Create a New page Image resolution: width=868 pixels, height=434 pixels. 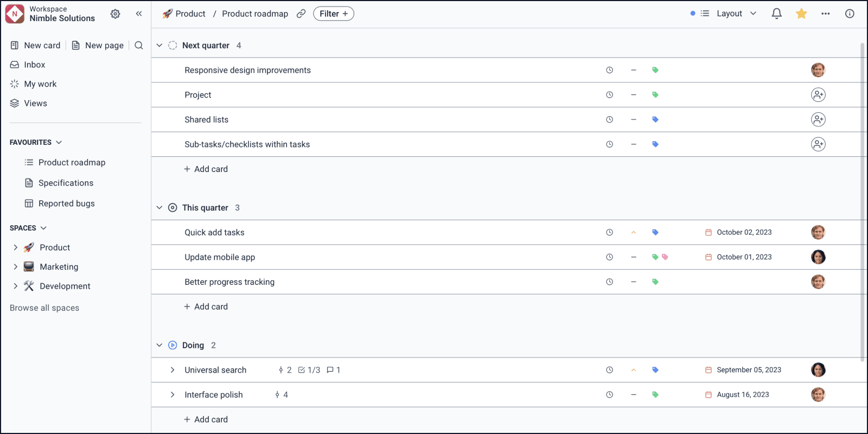click(x=98, y=46)
